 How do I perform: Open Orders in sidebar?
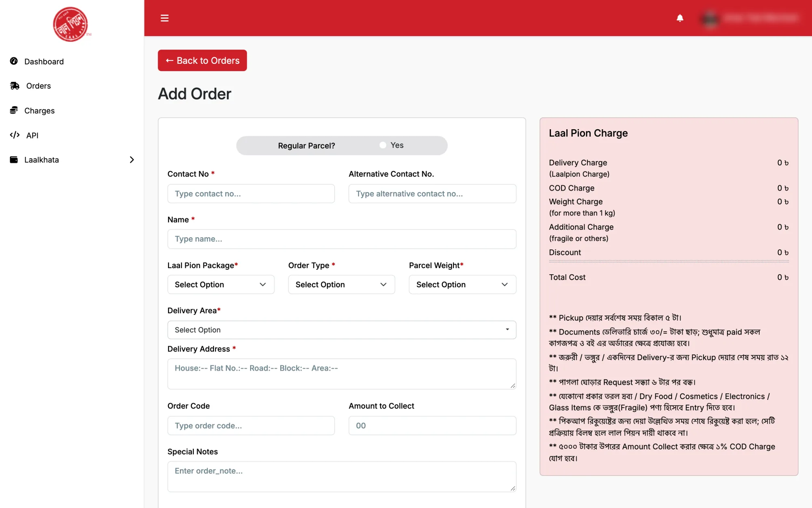39,86
